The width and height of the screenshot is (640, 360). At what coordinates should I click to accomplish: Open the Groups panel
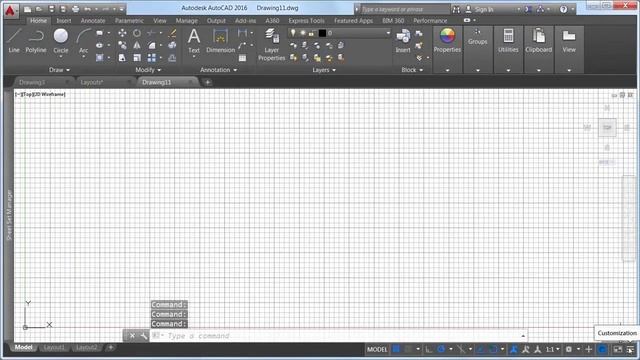pyautogui.click(x=478, y=37)
